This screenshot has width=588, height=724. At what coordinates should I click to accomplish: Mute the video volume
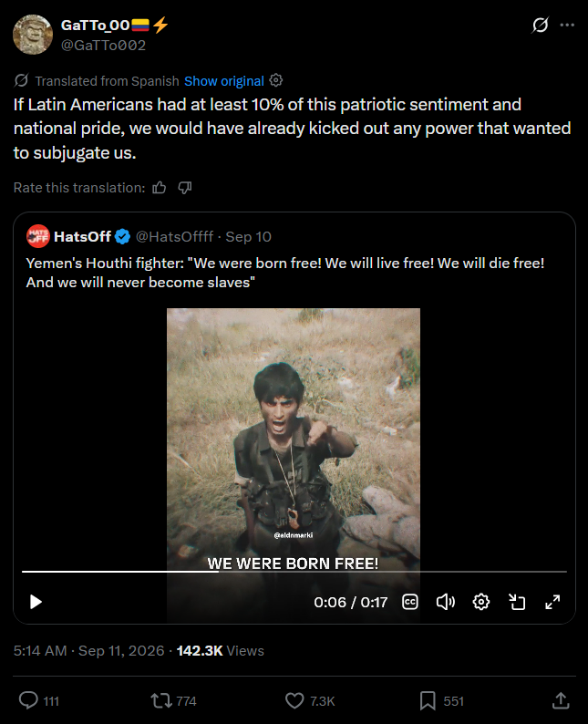(x=446, y=602)
